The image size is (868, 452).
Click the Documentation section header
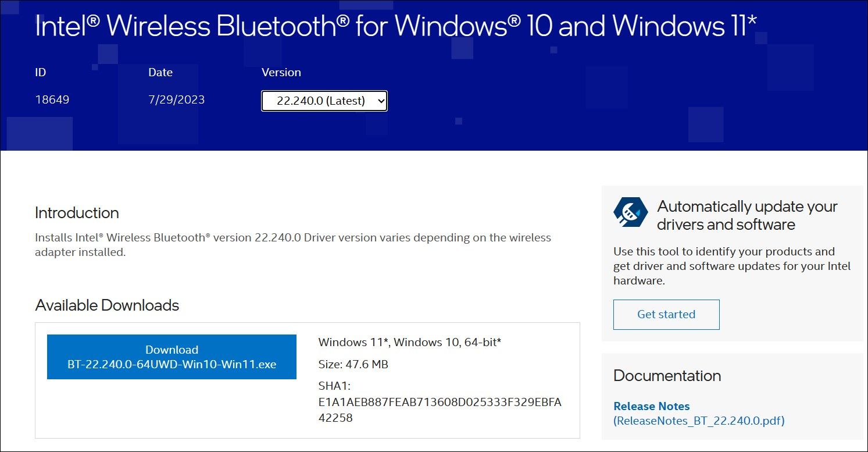coord(666,376)
